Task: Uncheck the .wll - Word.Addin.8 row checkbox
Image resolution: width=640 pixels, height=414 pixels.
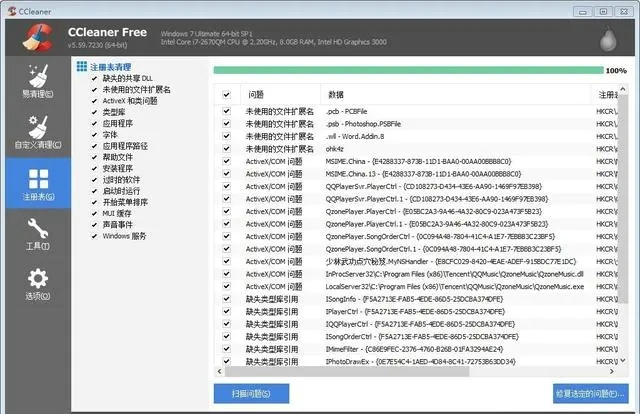Action: click(x=227, y=136)
